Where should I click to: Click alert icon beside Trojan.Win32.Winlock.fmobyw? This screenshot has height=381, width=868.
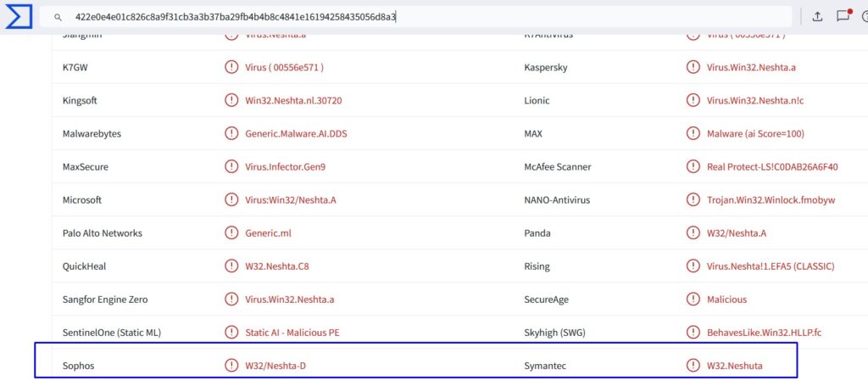693,199
